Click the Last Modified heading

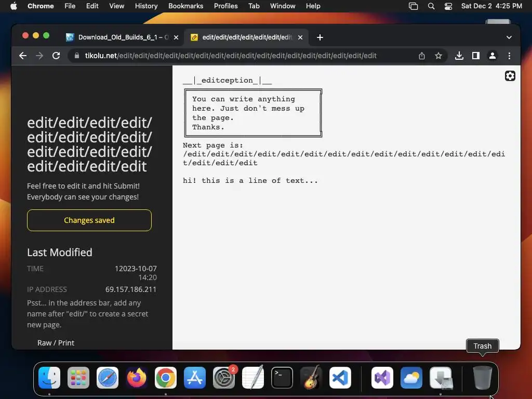[60, 252]
